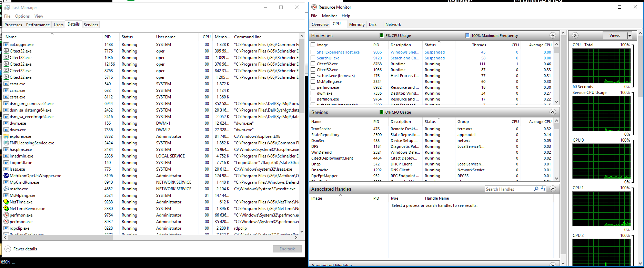This screenshot has width=644, height=268.
Task: Click the Resource Monitor title bar icon
Action: point(314,7)
